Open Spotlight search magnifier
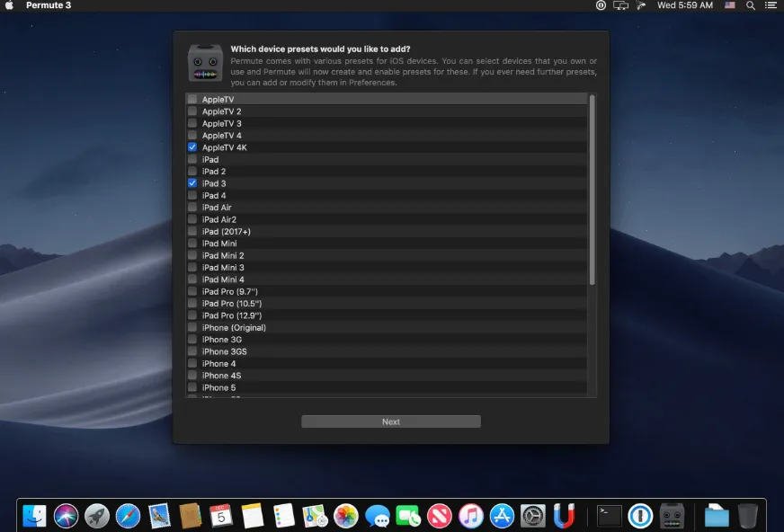 [x=751, y=5]
